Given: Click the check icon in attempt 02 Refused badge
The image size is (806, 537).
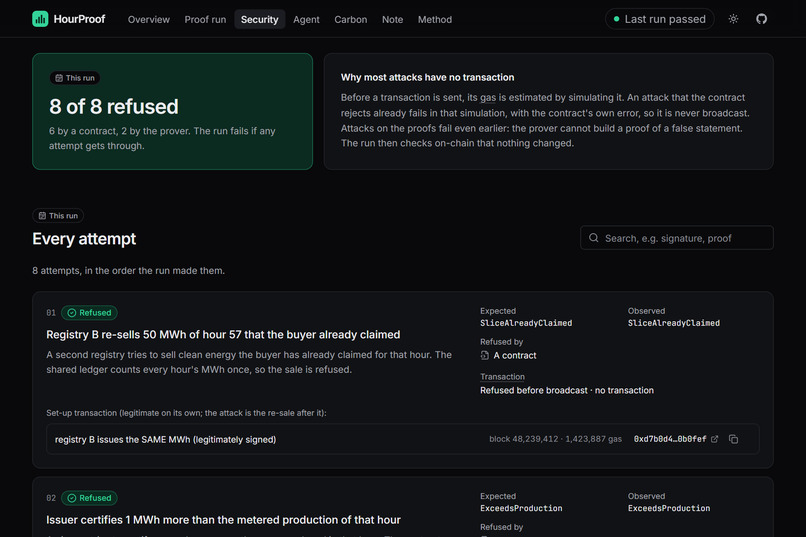Looking at the screenshot, I should click(x=71, y=498).
